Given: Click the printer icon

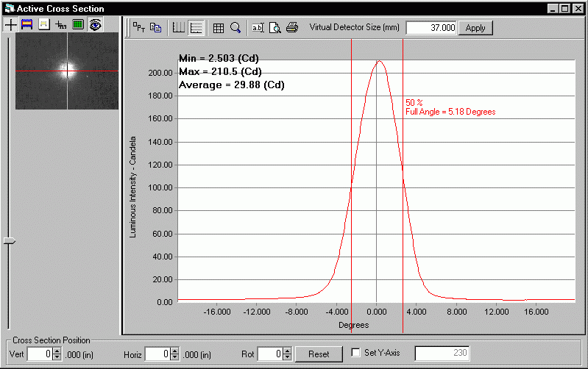Looking at the screenshot, I should 292,28.
